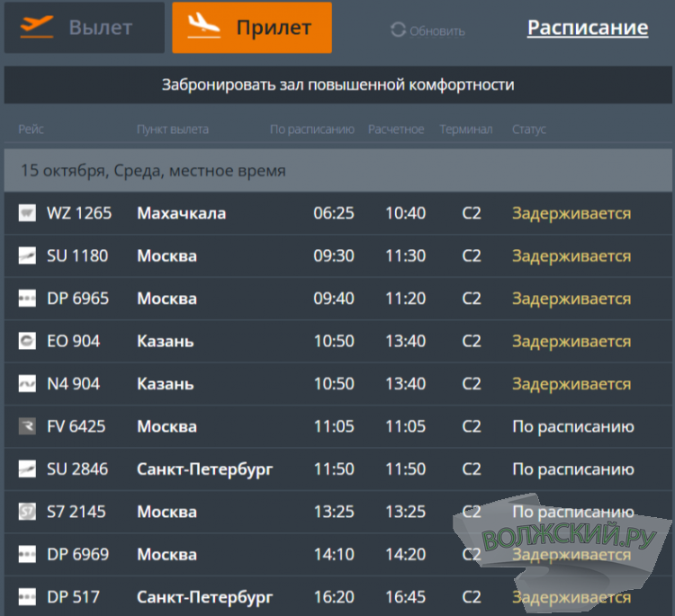Click the airline logo beside WZ 1265
675x616 pixels.
pos(27,213)
